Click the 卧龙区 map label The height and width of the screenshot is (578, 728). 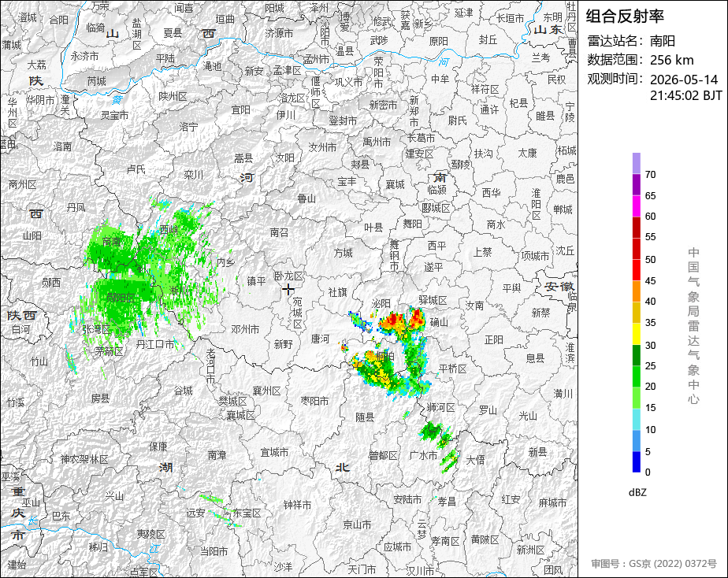point(288,276)
